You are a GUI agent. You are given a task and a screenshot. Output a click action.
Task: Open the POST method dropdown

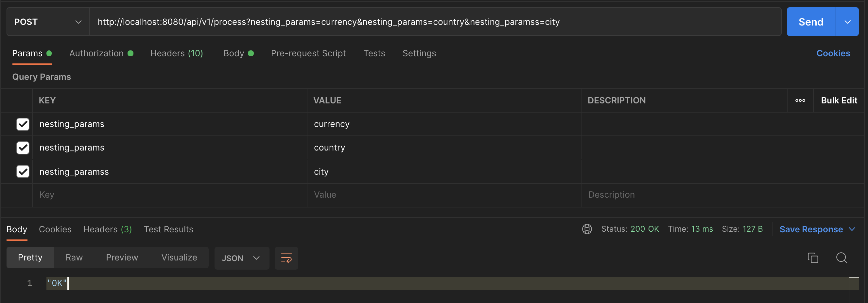click(x=48, y=22)
